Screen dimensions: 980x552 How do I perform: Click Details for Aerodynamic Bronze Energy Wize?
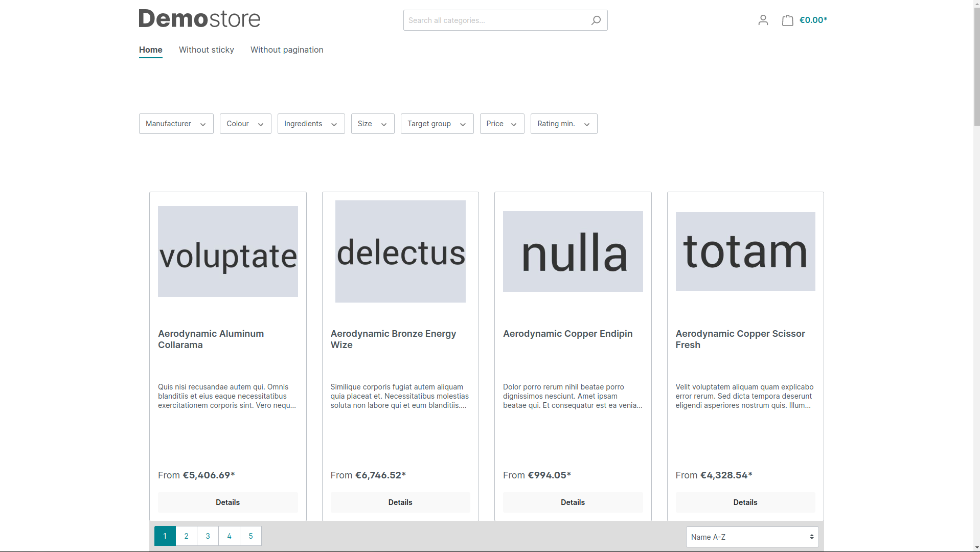400,502
